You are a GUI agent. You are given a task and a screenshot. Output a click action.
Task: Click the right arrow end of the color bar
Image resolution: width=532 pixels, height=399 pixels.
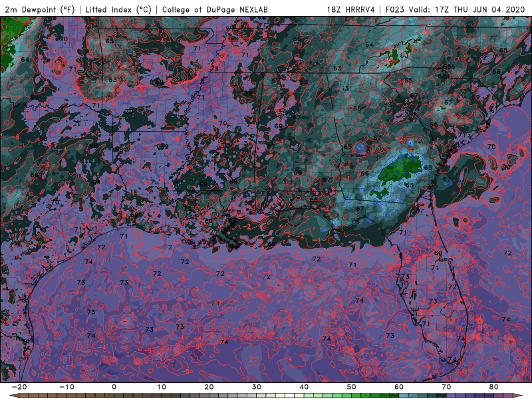pos(519,396)
